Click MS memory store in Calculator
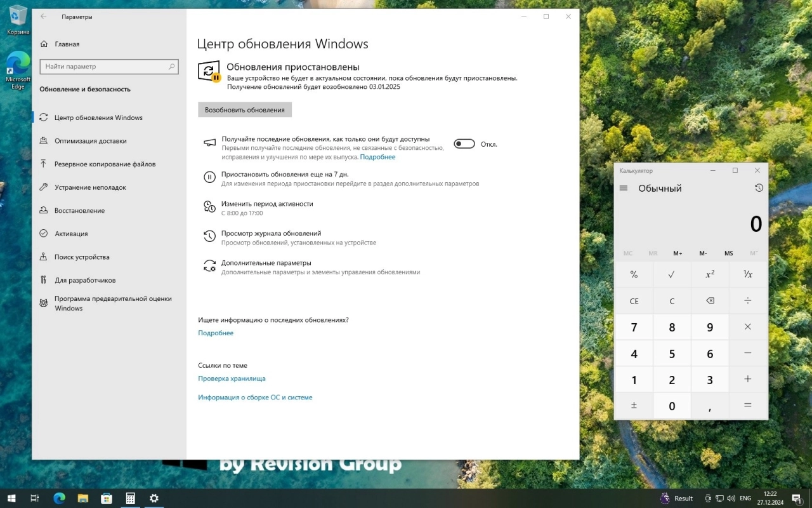The image size is (812, 508). 728,253
